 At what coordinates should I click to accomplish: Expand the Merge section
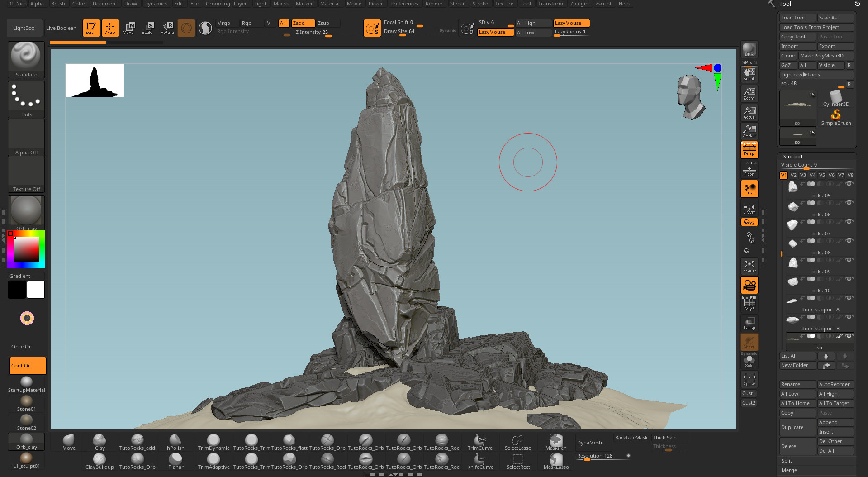point(789,470)
